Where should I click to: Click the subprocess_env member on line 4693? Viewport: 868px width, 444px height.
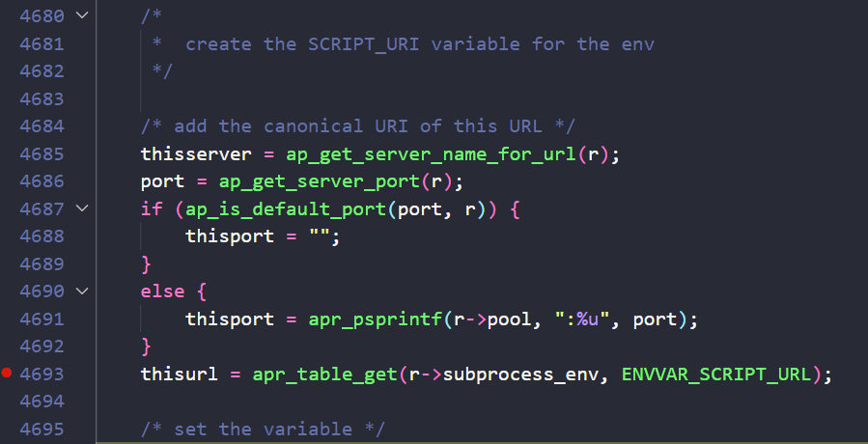click(x=520, y=375)
